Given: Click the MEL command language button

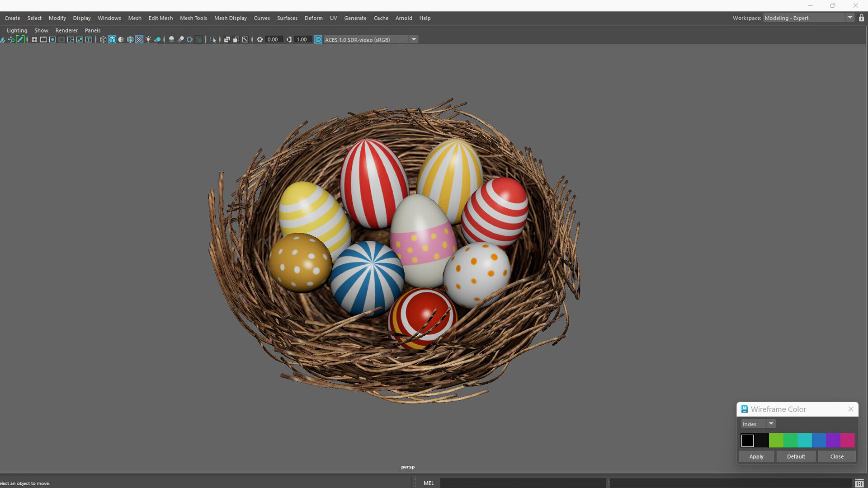Looking at the screenshot, I should 429,483.
